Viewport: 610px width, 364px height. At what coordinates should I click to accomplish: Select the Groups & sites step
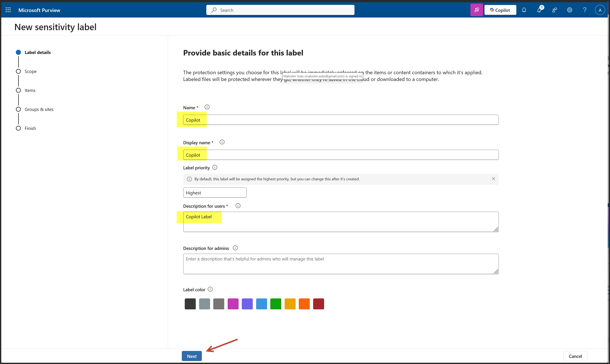39,109
